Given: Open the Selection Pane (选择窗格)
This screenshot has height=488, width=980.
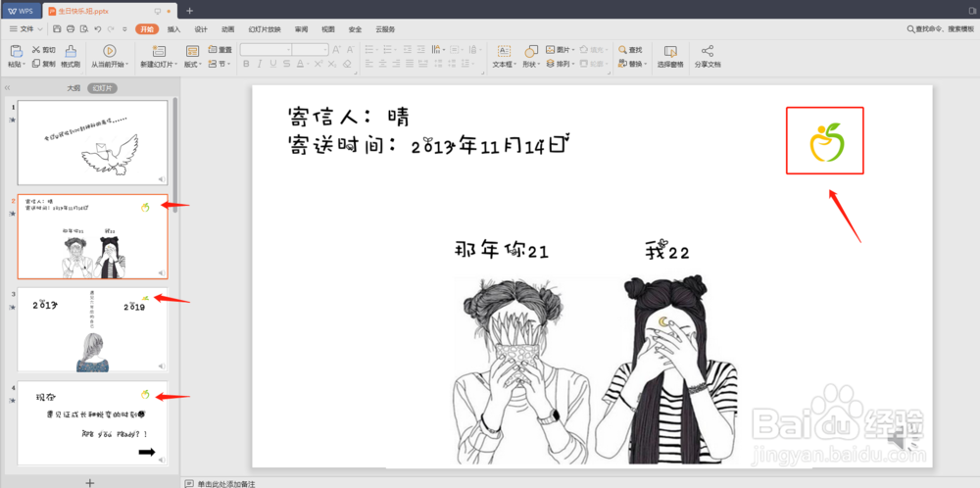Looking at the screenshot, I should point(670,56).
